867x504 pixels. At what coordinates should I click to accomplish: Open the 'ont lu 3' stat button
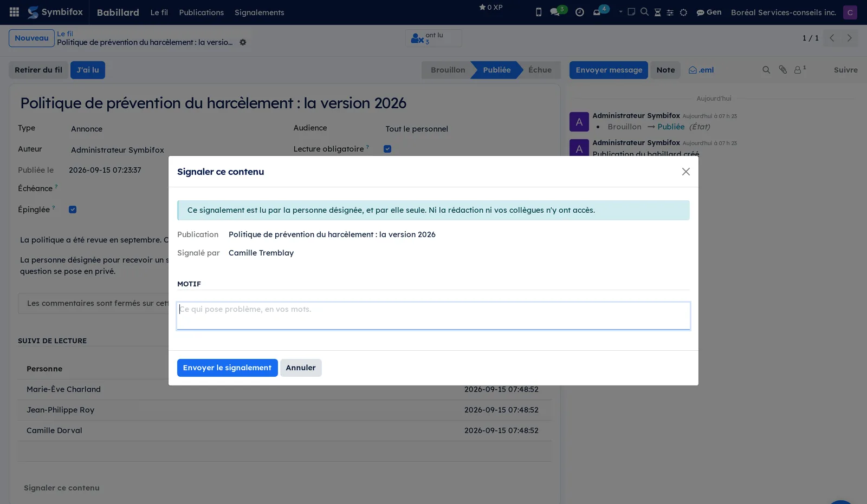[433, 38]
